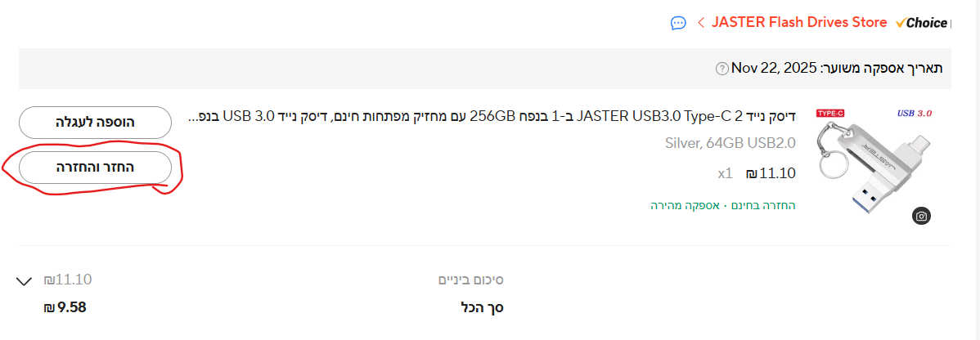Viewport: 980px width, 340px height.
Task: Click the camera icon on product image
Action: 921,216
